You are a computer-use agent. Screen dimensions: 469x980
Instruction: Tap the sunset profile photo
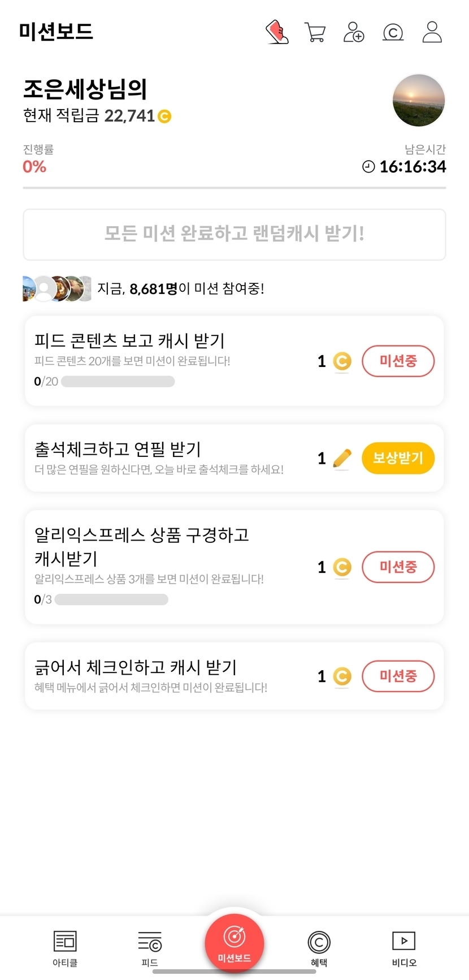point(419,101)
